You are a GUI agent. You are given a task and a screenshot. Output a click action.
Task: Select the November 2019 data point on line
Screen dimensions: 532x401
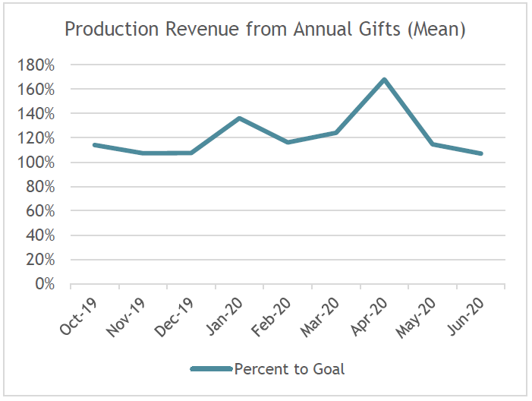point(143,153)
